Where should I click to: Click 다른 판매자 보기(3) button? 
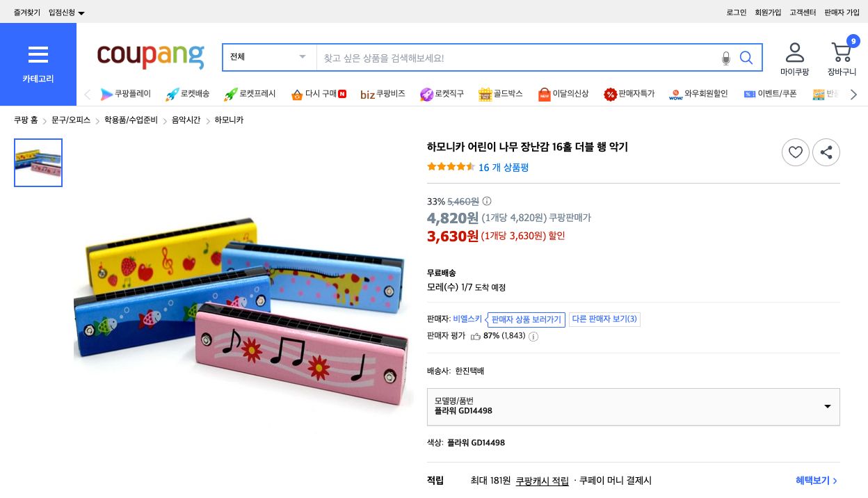coord(604,319)
